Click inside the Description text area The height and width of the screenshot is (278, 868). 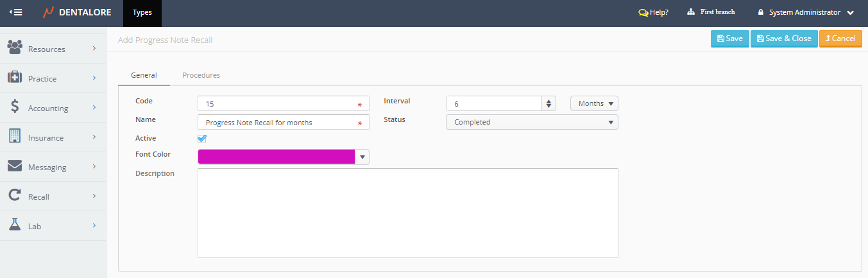pos(407,213)
